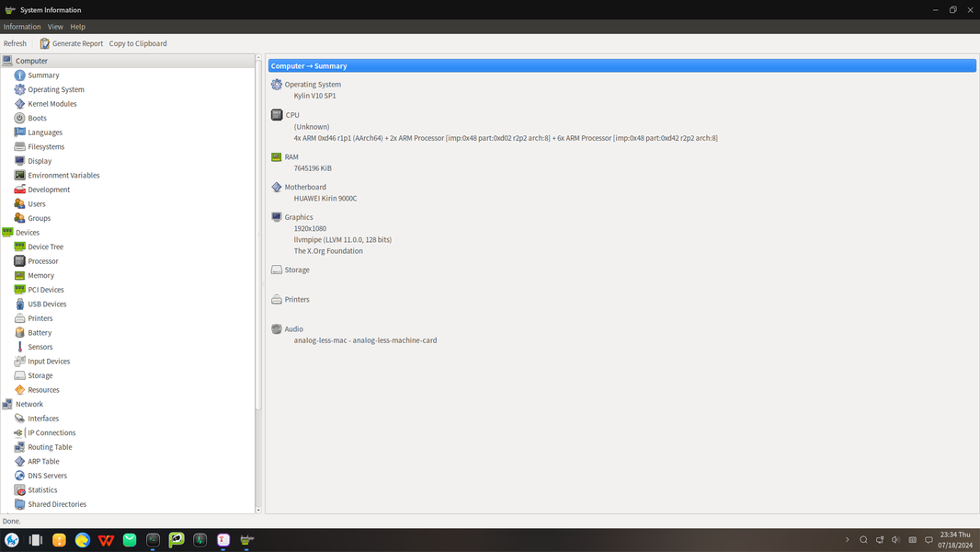Select Routing Table in Network list
This screenshot has height=552, width=980.
(x=50, y=447)
